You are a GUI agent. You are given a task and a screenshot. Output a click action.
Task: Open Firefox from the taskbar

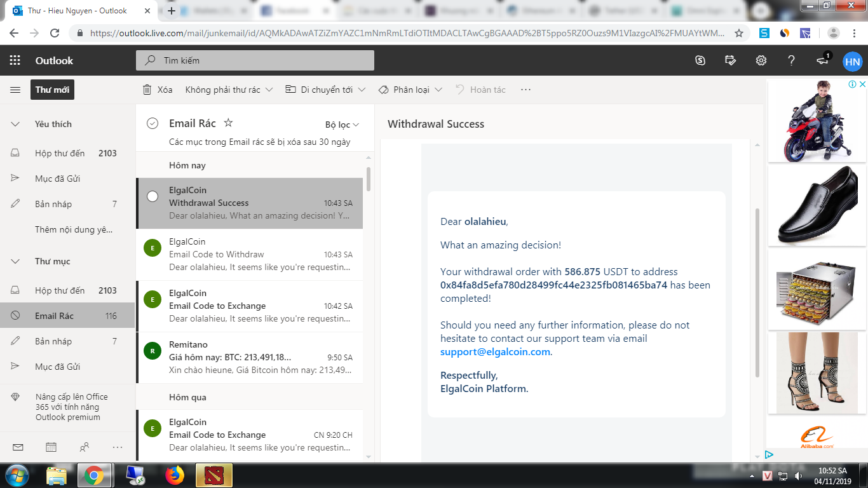tap(174, 475)
